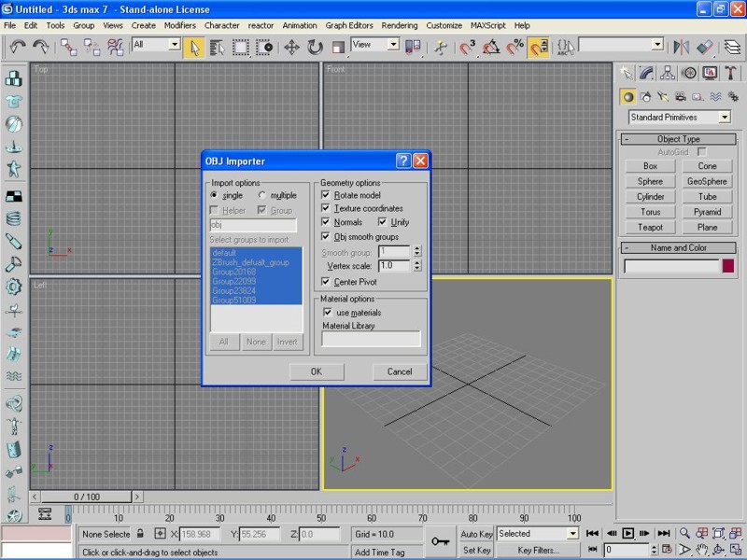
Task: Select the Shapes category icon
Action: 645,97
